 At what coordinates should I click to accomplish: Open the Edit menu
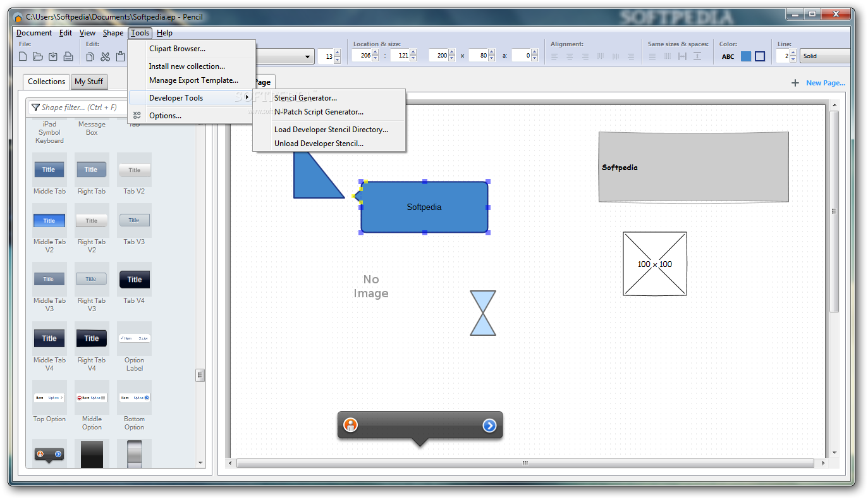pyautogui.click(x=66, y=33)
